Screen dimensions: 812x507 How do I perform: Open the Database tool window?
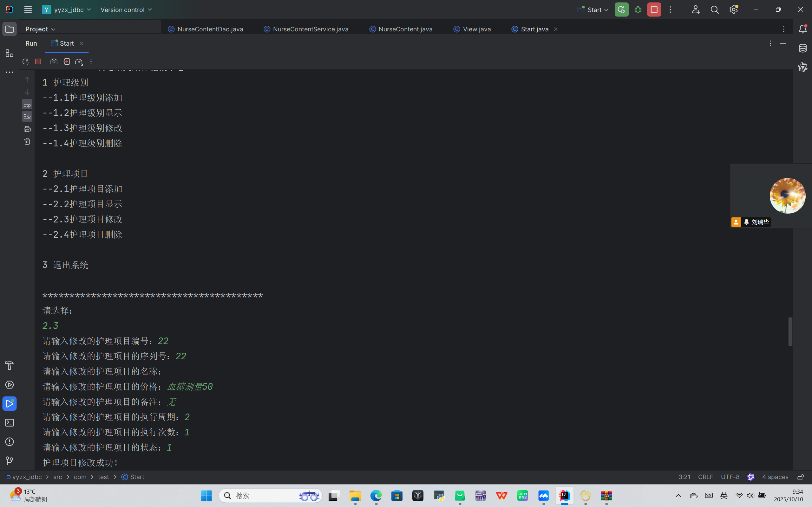[x=802, y=48]
